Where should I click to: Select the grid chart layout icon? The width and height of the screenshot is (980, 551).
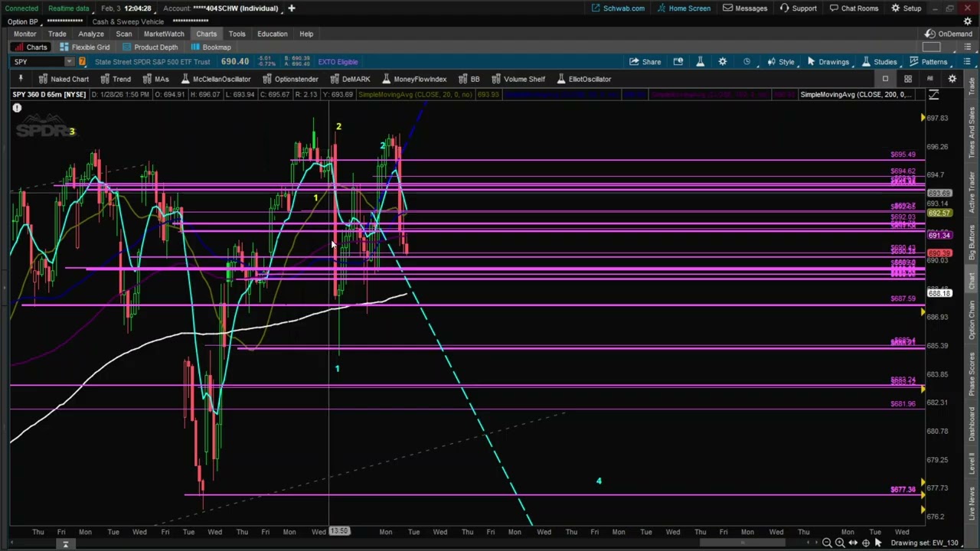click(907, 79)
